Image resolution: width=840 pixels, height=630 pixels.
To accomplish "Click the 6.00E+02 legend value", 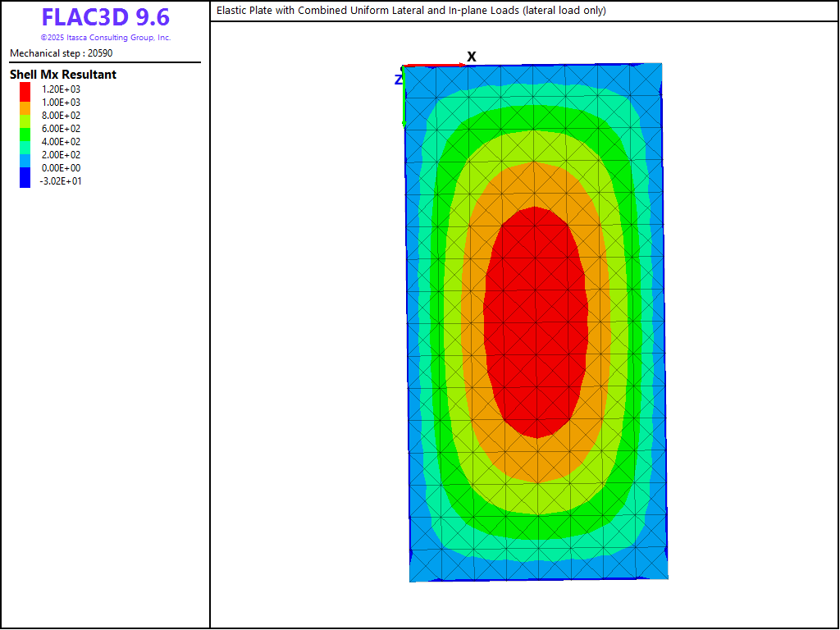I will point(61,129).
